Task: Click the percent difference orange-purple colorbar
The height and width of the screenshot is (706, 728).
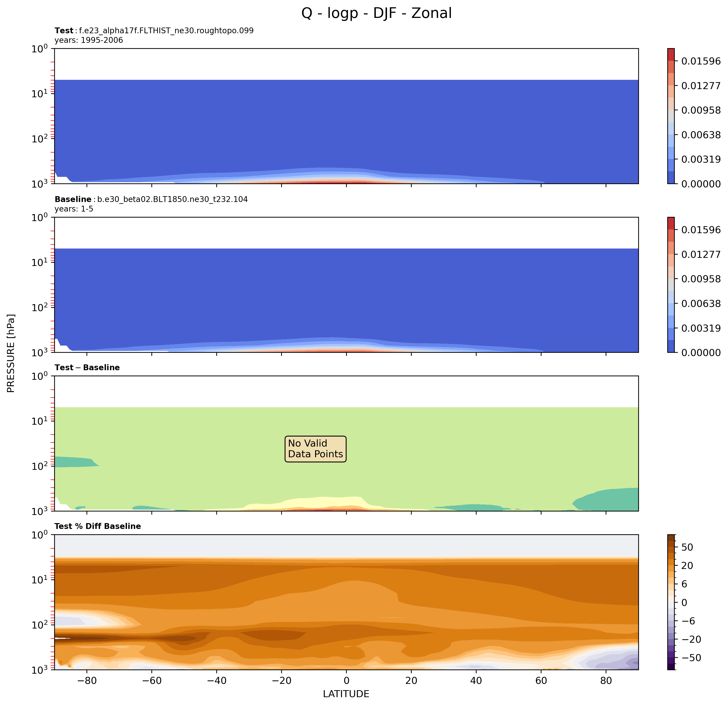Action: click(x=671, y=602)
